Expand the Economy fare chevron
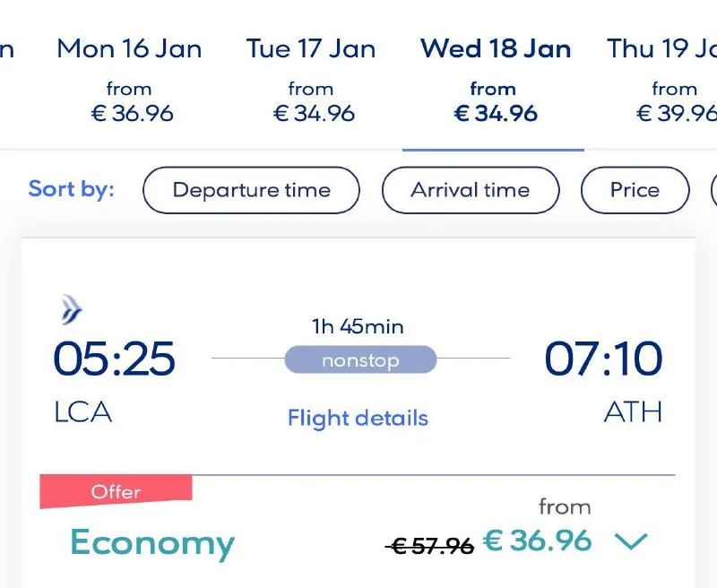Screen dimensions: 717x588 click(630, 541)
